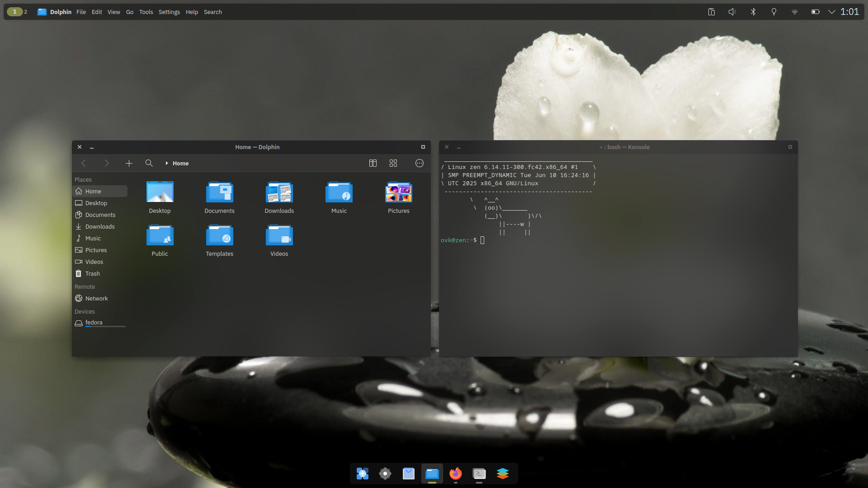Select the fedora device in sidebar
The width and height of the screenshot is (868, 488).
pyautogui.click(x=100, y=323)
